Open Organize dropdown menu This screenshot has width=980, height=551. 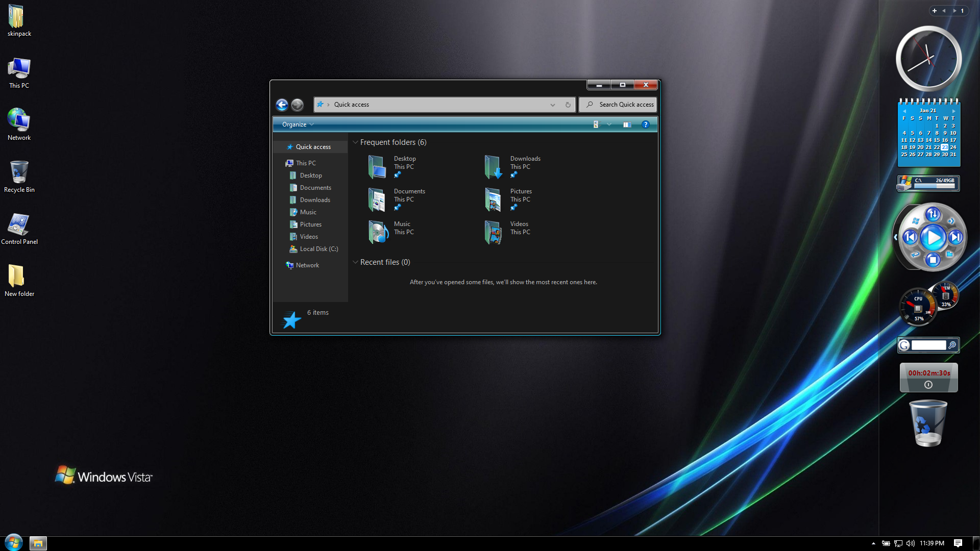coord(298,124)
